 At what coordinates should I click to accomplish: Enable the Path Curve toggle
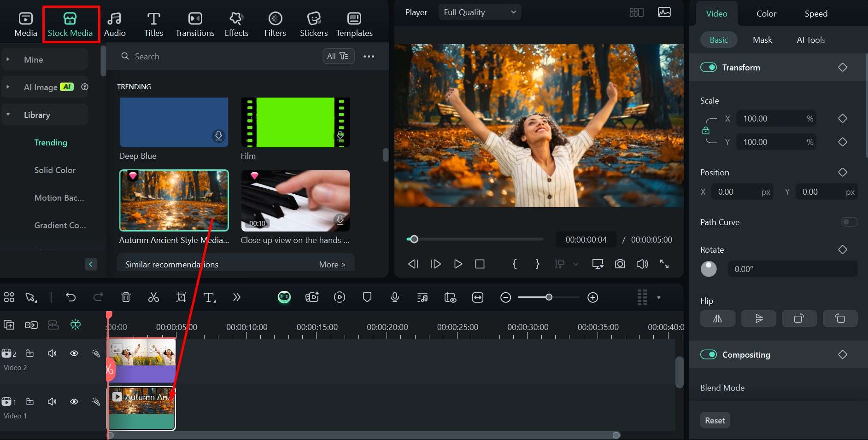click(849, 222)
